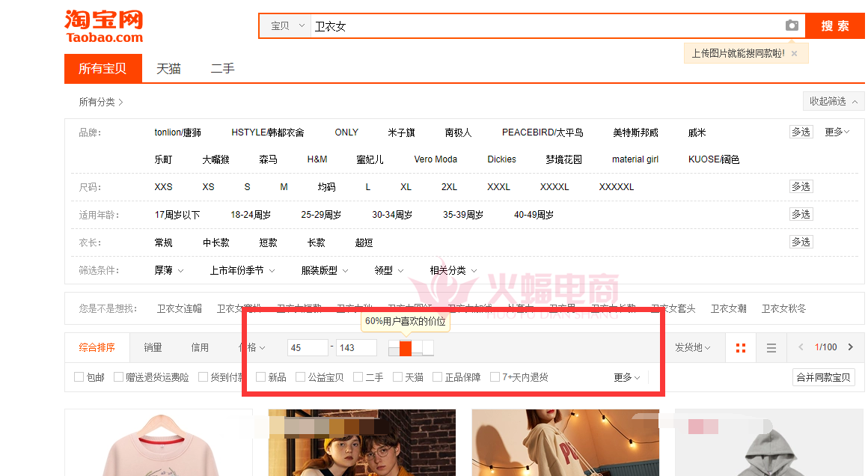Open the 宝贝 search type dropdown
The width and height of the screenshot is (868, 476).
tap(287, 26)
